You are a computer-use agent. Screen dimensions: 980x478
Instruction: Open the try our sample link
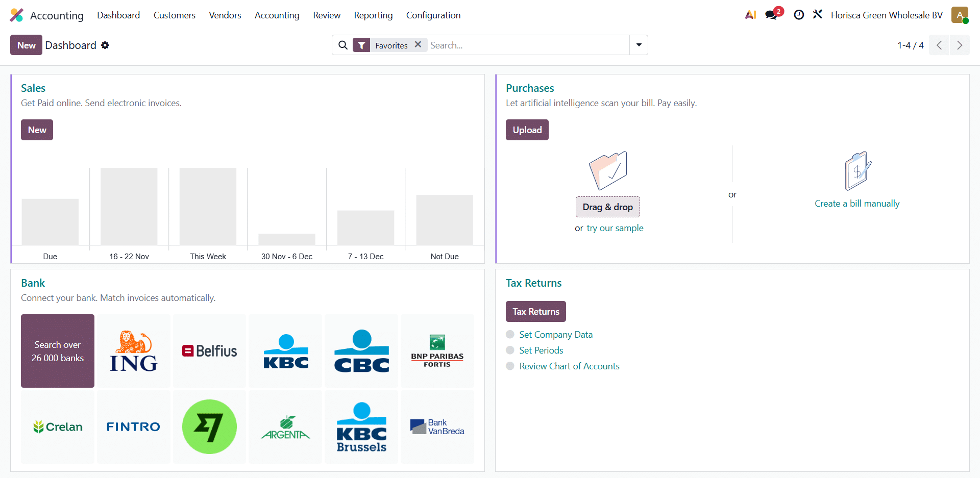615,228
